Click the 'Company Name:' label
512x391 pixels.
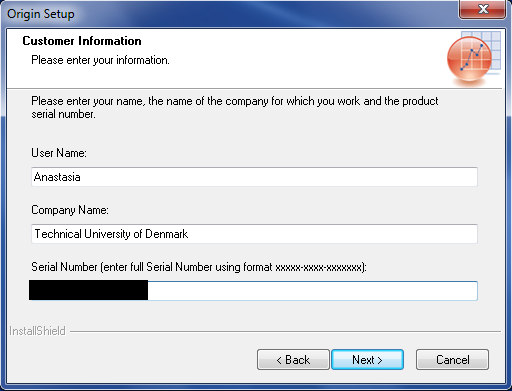70,210
